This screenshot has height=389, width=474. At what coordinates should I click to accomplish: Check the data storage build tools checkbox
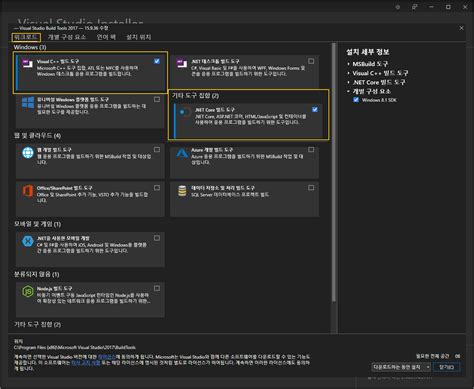click(311, 188)
